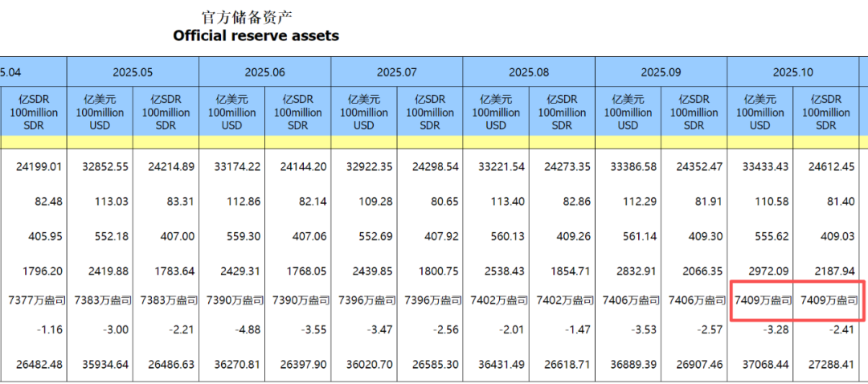Select the 2025.06 column header
The width and height of the screenshot is (868, 384).
[x=264, y=72]
